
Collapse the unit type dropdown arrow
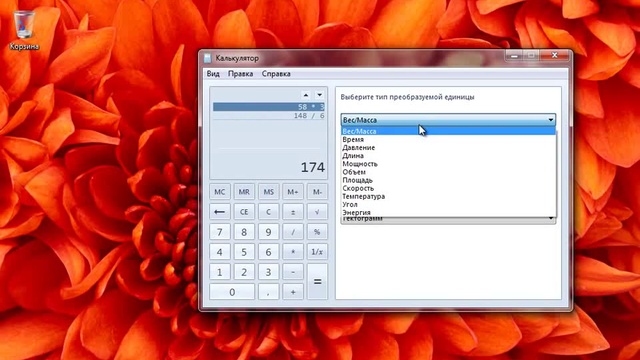tap(551, 120)
